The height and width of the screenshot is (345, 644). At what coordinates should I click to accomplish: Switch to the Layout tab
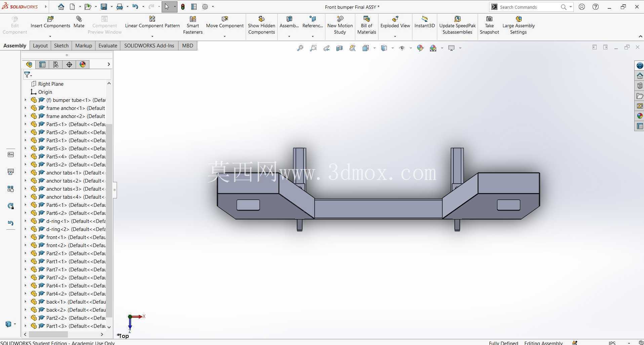pyautogui.click(x=40, y=46)
